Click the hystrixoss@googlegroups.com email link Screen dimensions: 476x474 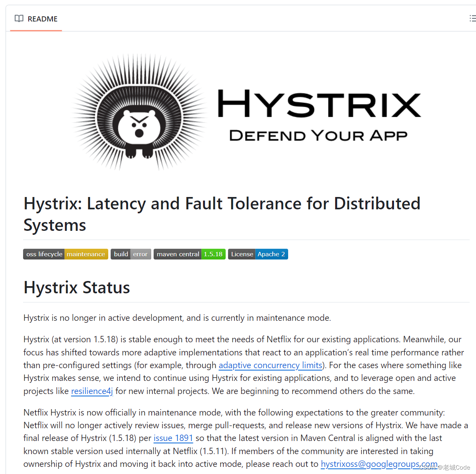(x=379, y=464)
